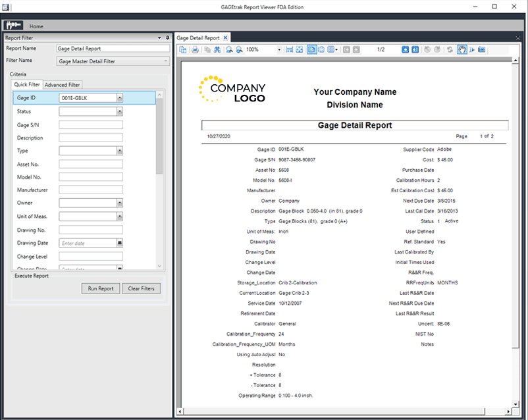Expand the Gage ID dropdown
Image resolution: width=528 pixels, height=420 pixels.
(120, 97)
